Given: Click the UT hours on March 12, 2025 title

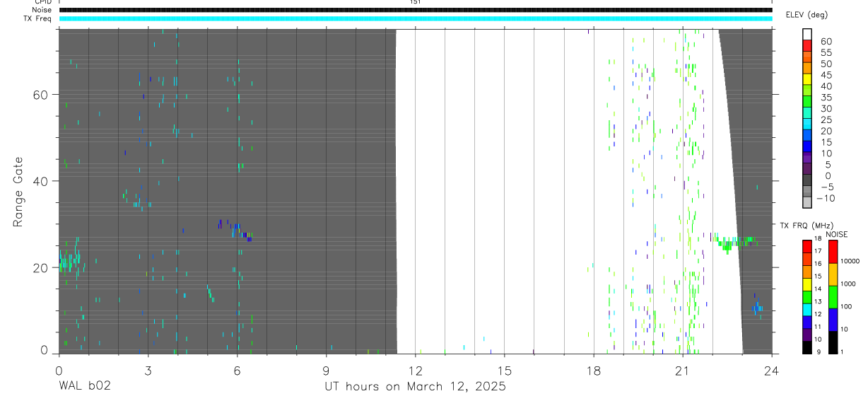Looking at the screenshot, I should pyautogui.click(x=415, y=387).
